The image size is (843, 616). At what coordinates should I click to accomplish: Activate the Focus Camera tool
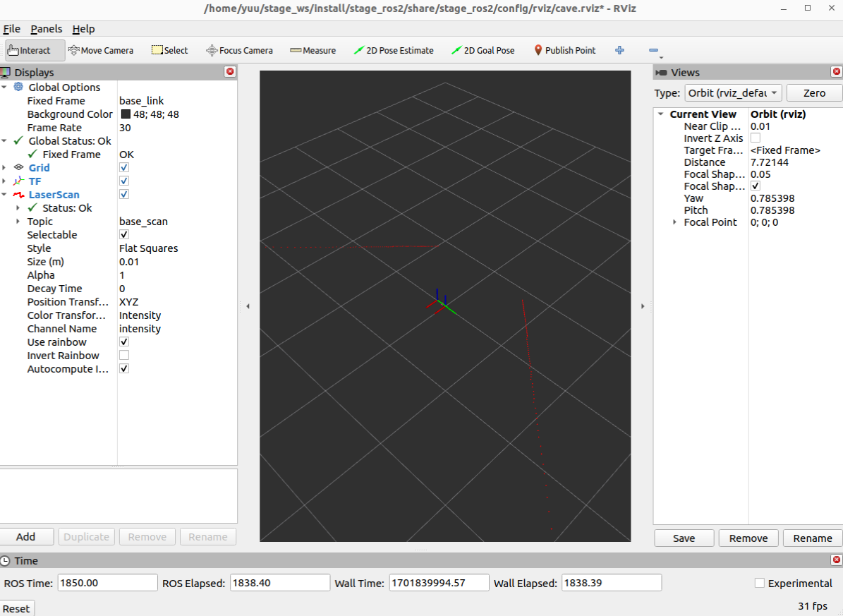[x=239, y=50]
